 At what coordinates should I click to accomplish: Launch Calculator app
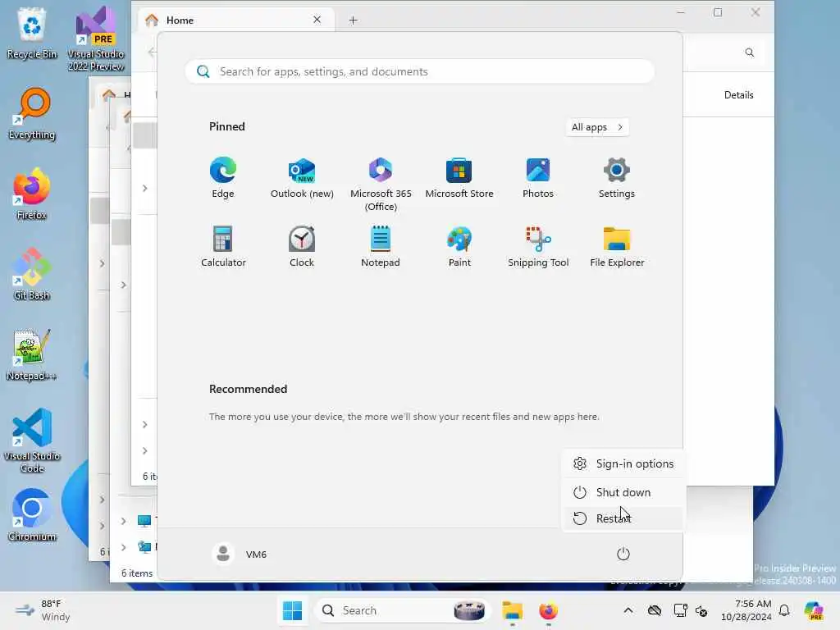223,246
